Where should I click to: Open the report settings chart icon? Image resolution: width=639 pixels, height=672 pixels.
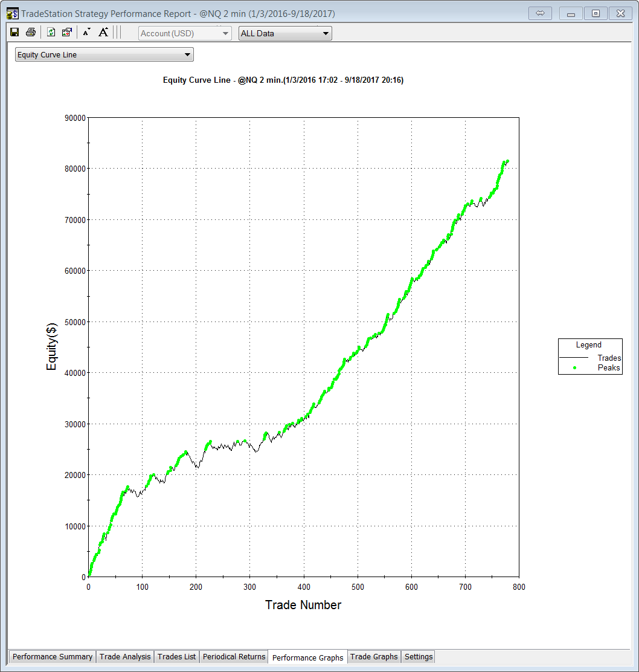[x=67, y=33]
